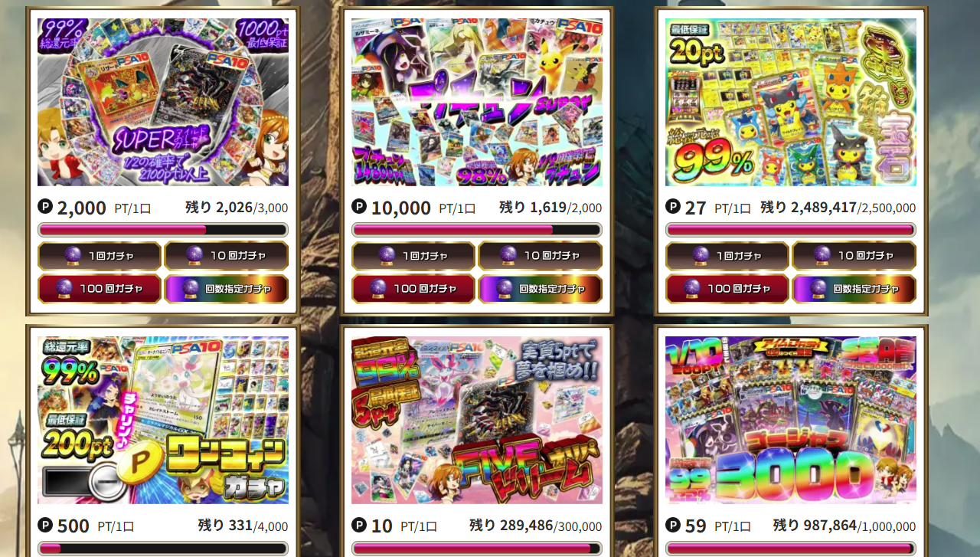This screenshot has width=980, height=557.
Task: Choose 回数指定ガチャ on the 10,000 PT gacha
Action: coord(540,289)
